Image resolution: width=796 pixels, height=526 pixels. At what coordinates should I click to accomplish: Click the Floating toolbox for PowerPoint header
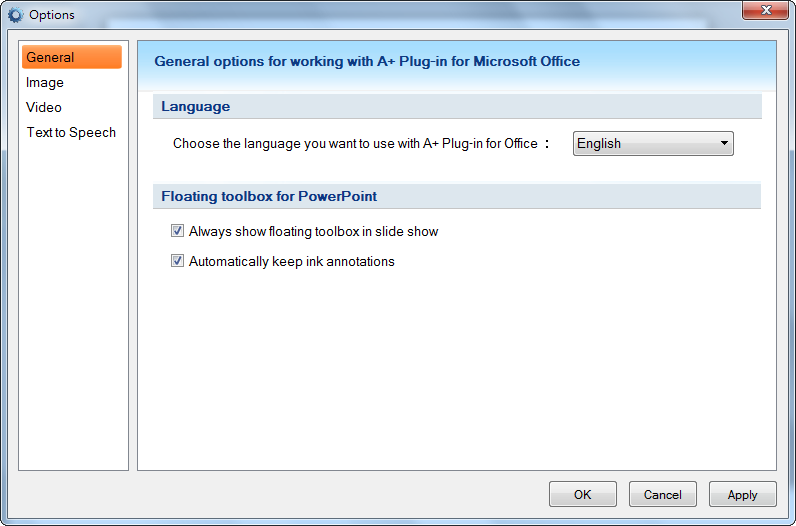click(269, 196)
